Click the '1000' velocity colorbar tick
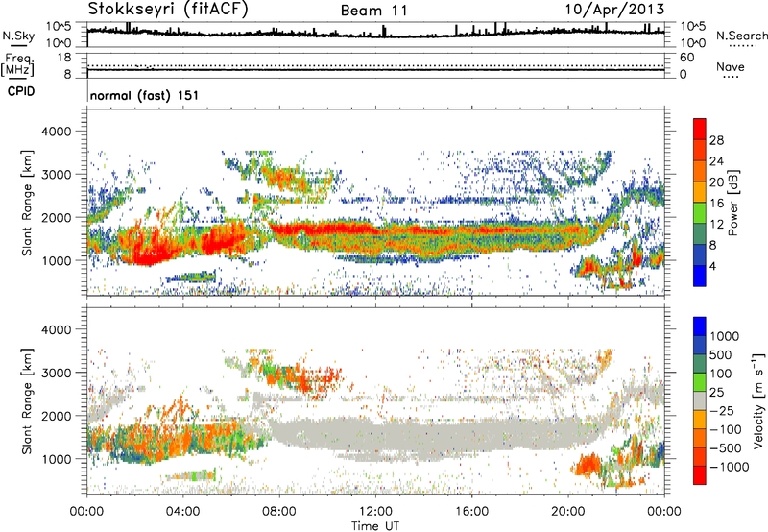The width and height of the screenshot is (768, 532). pyautogui.click(x=725, y=336)
